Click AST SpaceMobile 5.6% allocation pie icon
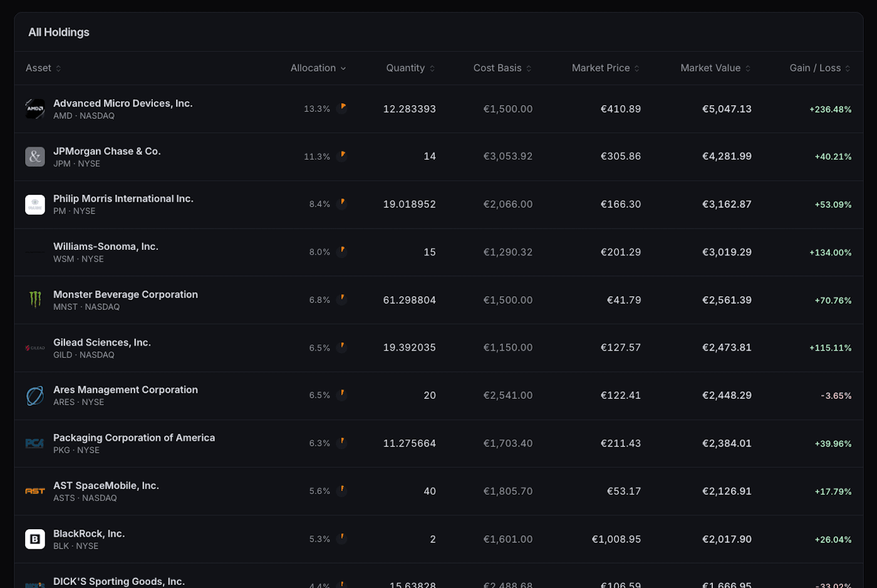This screenshot has width=877, height=588. [342, 490]
